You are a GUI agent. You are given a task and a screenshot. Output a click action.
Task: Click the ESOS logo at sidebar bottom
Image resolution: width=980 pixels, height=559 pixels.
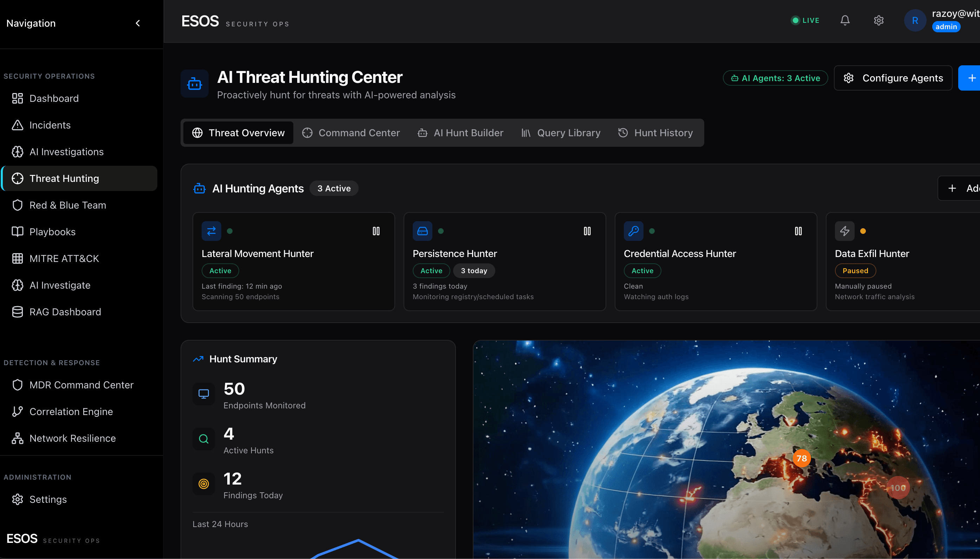22,539
